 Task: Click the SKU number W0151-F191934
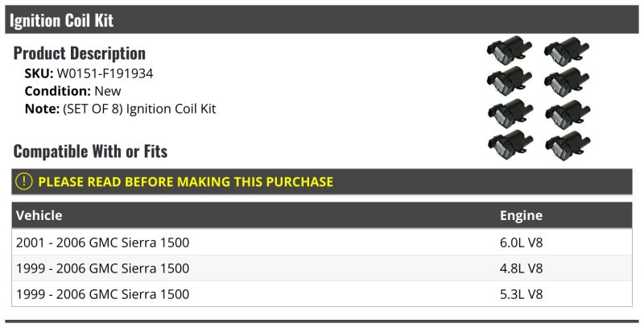105,73
